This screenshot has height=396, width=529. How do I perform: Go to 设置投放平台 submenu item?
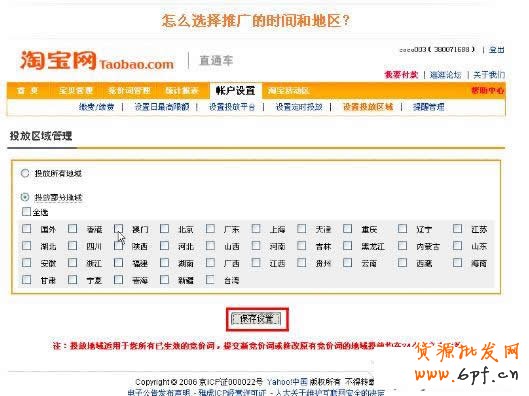click(232, 107)
